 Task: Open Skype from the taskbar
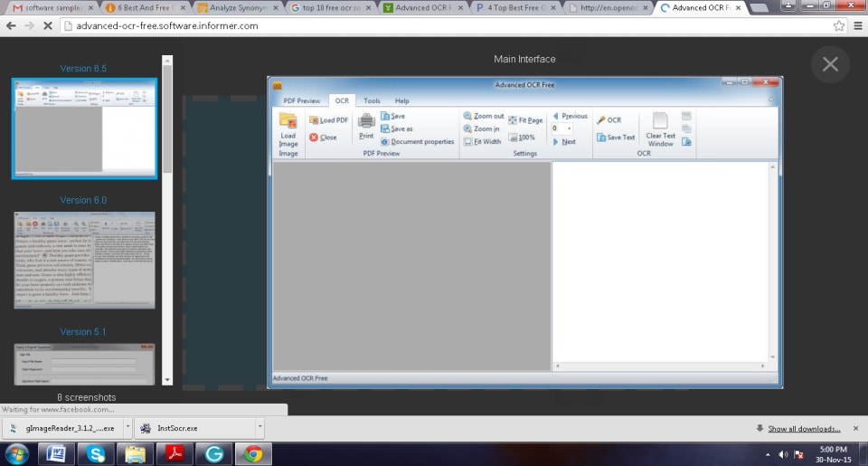[x=96, y=454]
